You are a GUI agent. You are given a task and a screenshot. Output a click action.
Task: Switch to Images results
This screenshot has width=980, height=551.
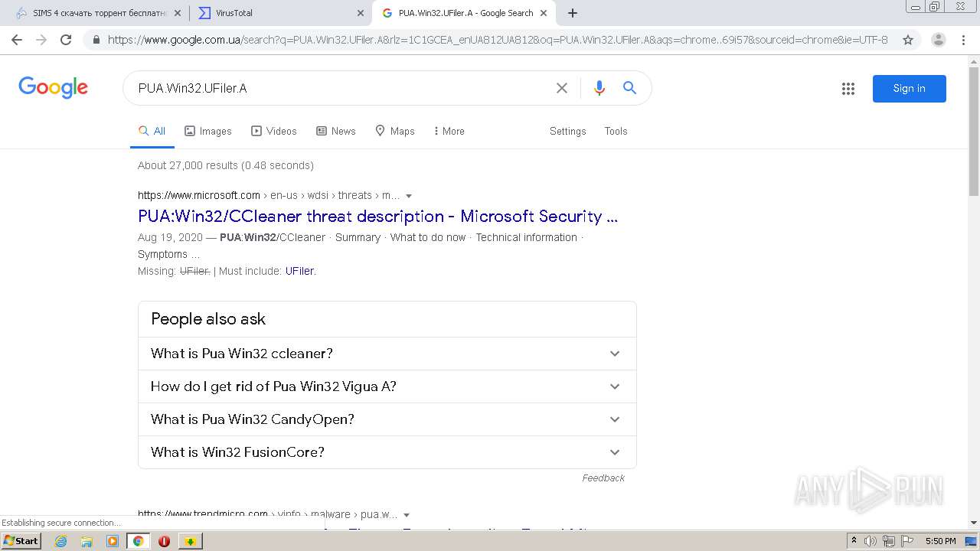[x=208, y=131]
